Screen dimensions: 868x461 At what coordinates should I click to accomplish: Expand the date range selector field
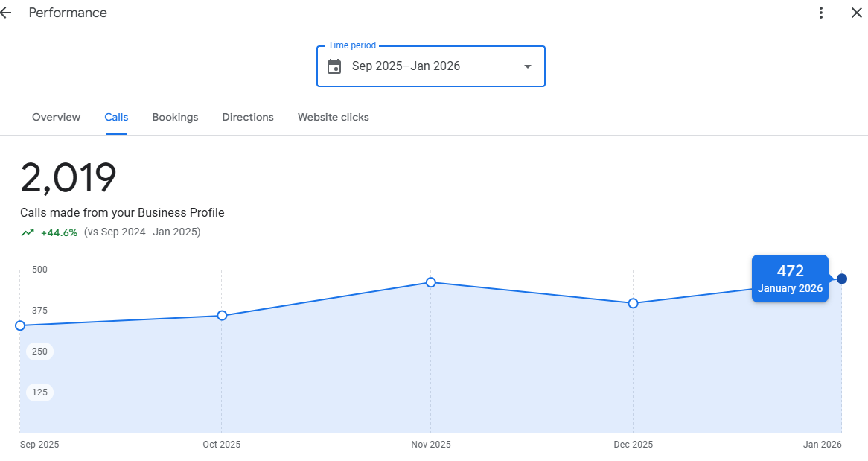(x=431, y=66)
